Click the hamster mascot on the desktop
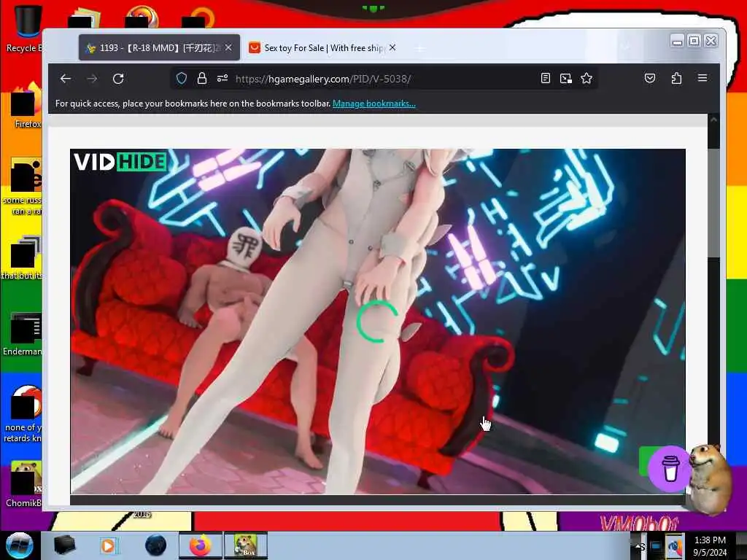Viewport: 747px width, 560px height. tap(711, 478)
